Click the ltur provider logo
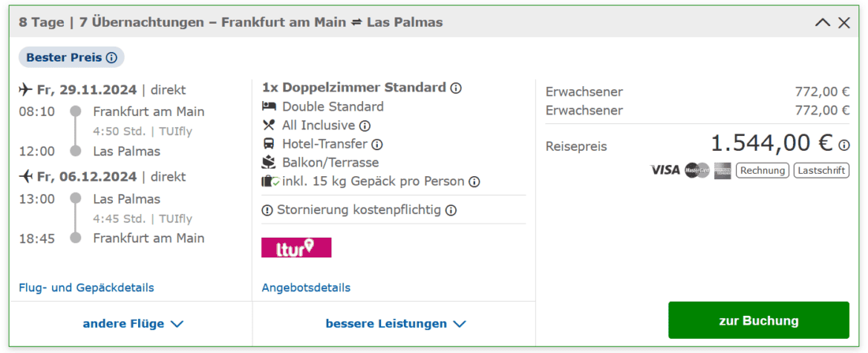 [x=297, y=247]
